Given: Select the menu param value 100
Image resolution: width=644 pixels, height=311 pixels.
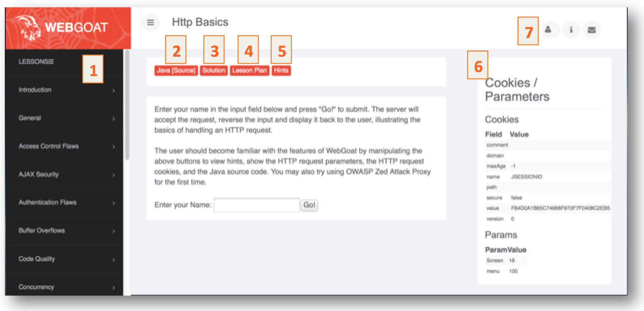Looking at the screenshot, I should [x=513, y=271].
